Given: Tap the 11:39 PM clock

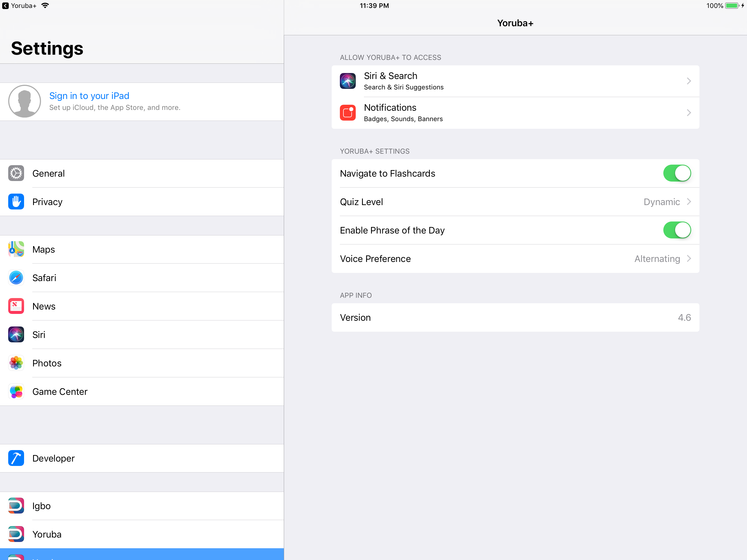Looking at the screenshot, I should [x=374, y=6].
